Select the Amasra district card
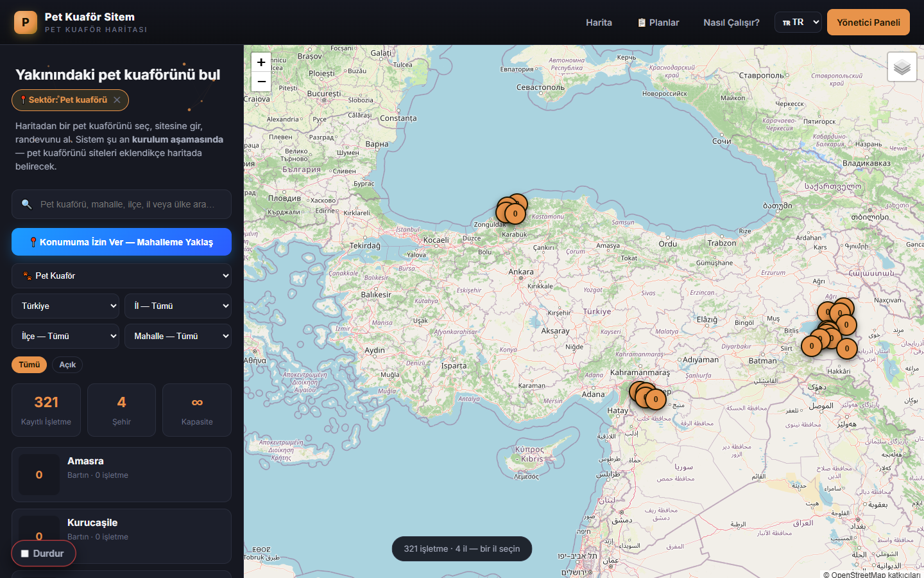Screen dimensions: 924x578 click(x=121, y=475)
